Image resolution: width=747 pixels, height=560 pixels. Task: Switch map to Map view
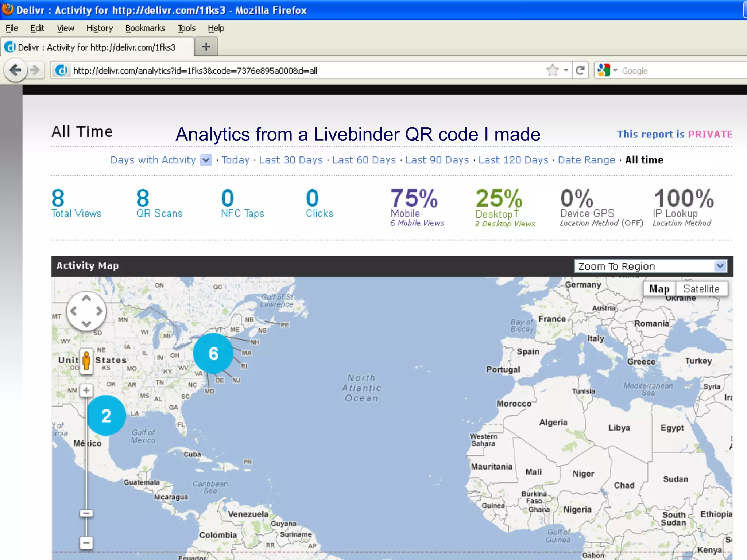pyautogui.click(x=659, y=289)
